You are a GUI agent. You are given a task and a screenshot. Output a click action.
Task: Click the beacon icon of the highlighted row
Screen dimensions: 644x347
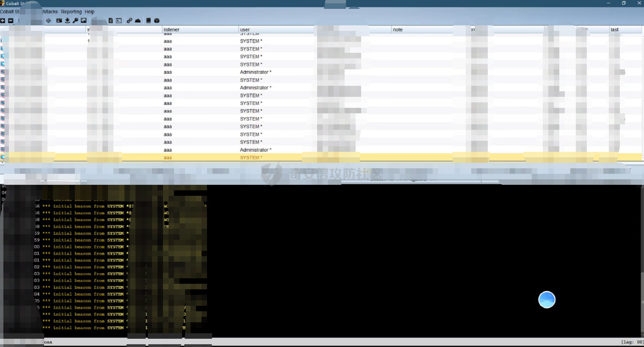2,157
